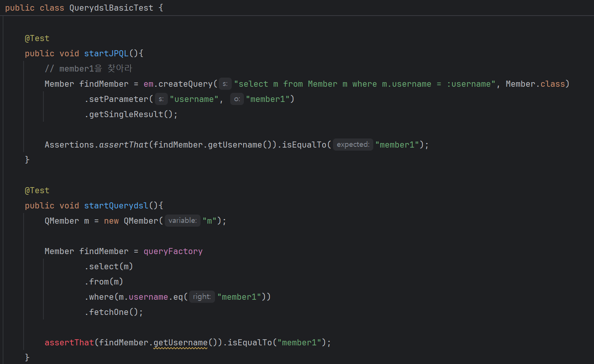Click isEqualTo before the expected hint
This screenshot has width=594, height=364.
tap(304, 145)
